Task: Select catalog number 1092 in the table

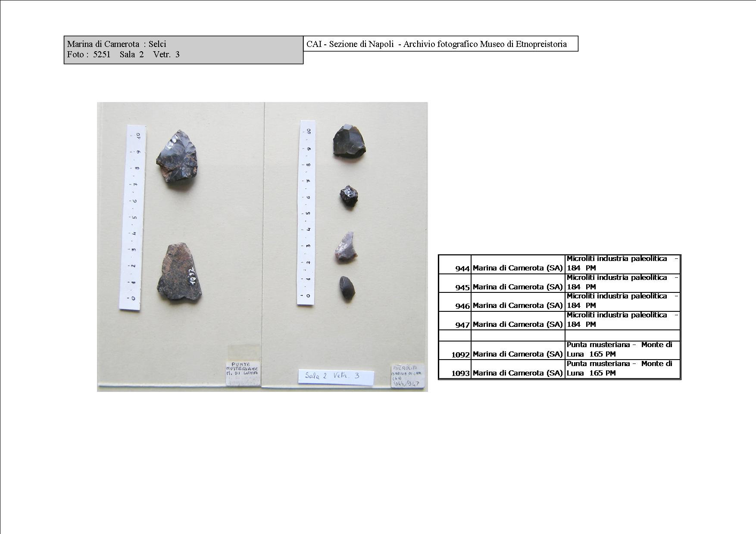Action: click(460, 355)
